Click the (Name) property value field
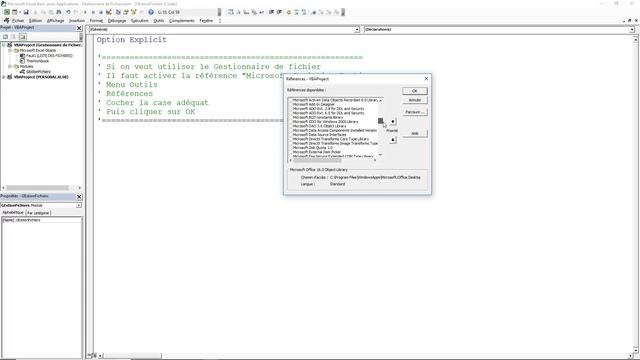The width and height of the screenshot is (640, 360). (48, 220)
